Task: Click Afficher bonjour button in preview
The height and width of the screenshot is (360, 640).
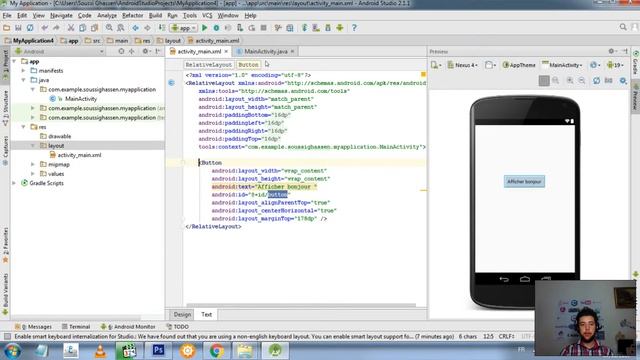Action: 524,182
